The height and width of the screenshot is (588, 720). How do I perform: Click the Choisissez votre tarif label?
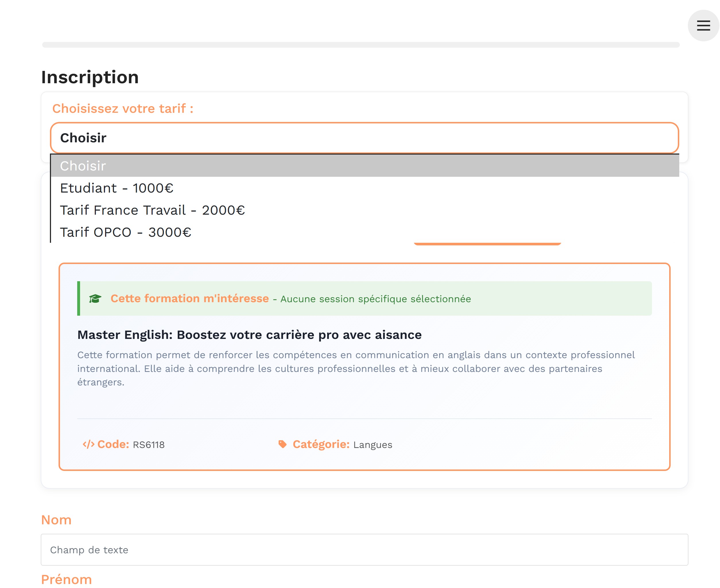(x=123, y=108)
